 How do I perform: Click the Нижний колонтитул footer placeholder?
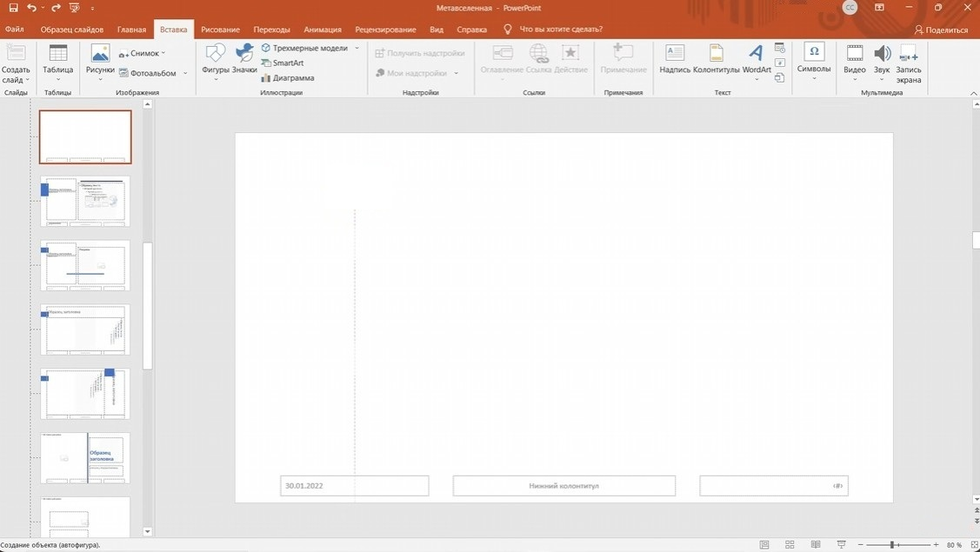click(563, 486)
